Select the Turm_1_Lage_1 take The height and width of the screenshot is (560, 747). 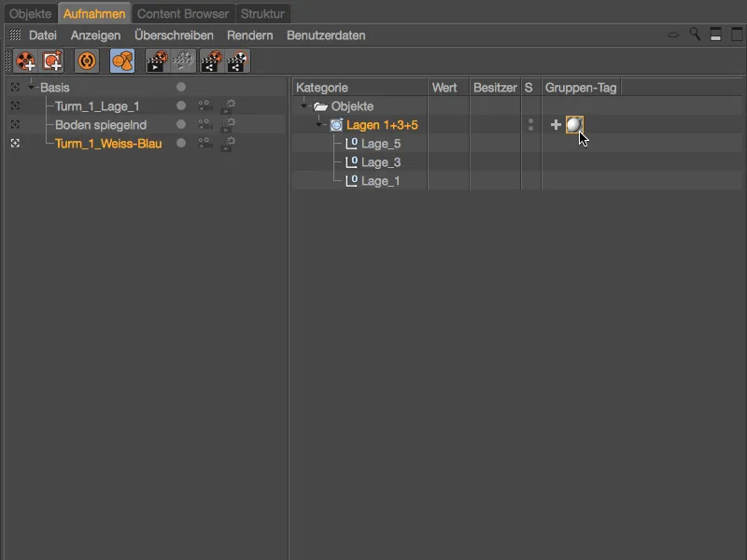click(x=97, y=105)
